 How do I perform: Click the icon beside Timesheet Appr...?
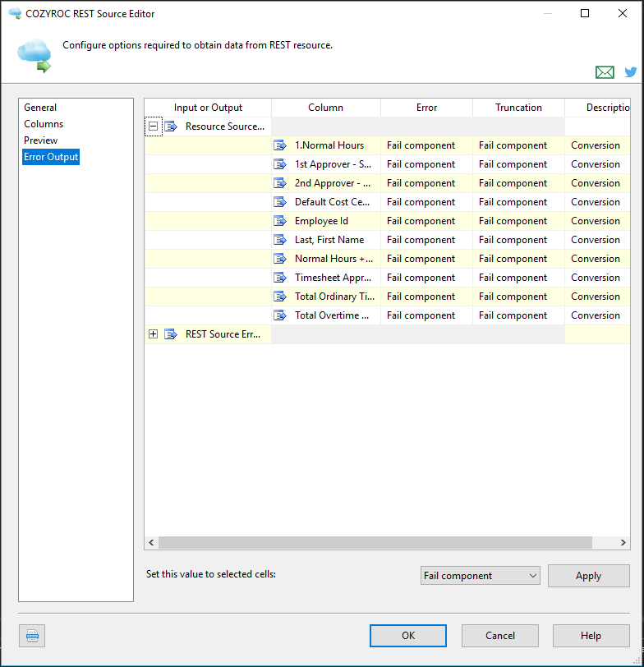point(280,278)
